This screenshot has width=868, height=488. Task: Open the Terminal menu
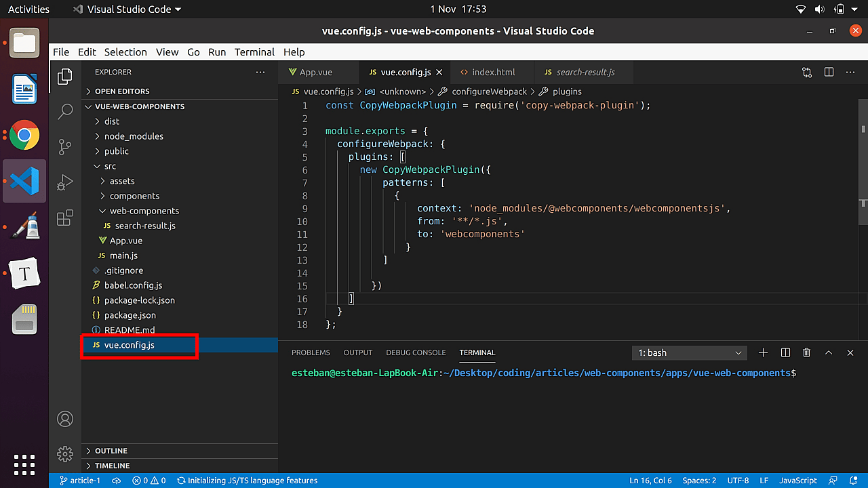[254, 52]
